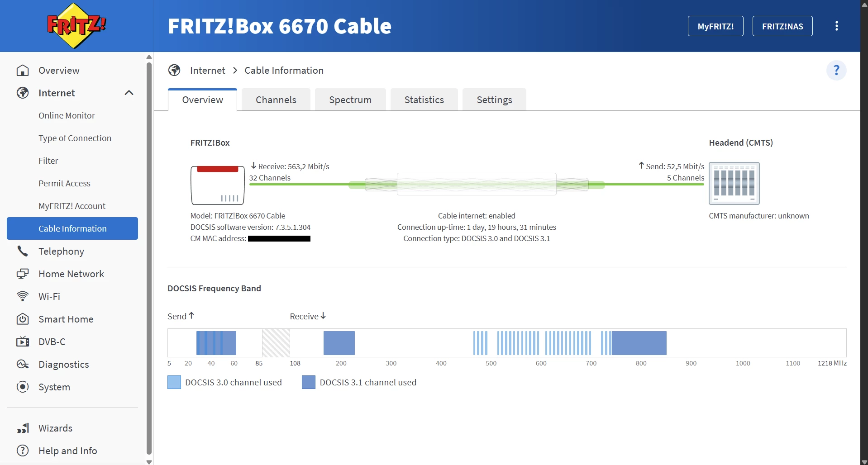The width and height of the screenshot is (868, 465).
Task: Open the Statistics tab
Action: tap(424, 100)
